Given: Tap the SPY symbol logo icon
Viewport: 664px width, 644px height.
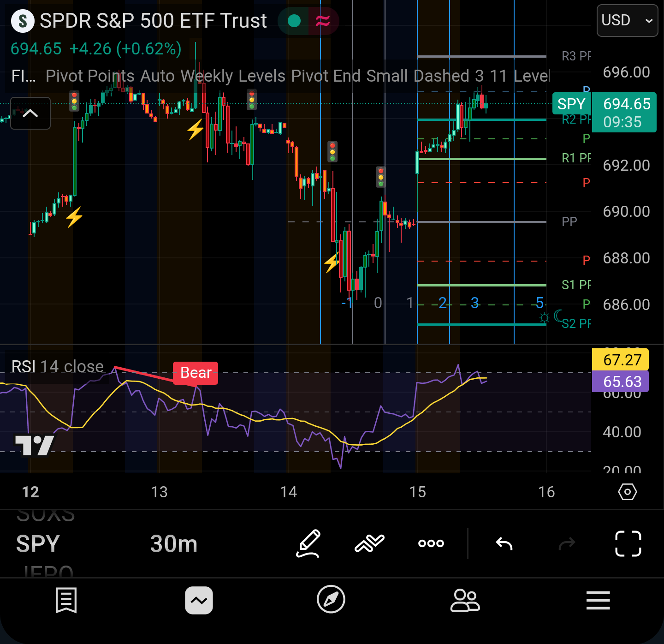Looking at the screenshot, I should coord(23,21).
